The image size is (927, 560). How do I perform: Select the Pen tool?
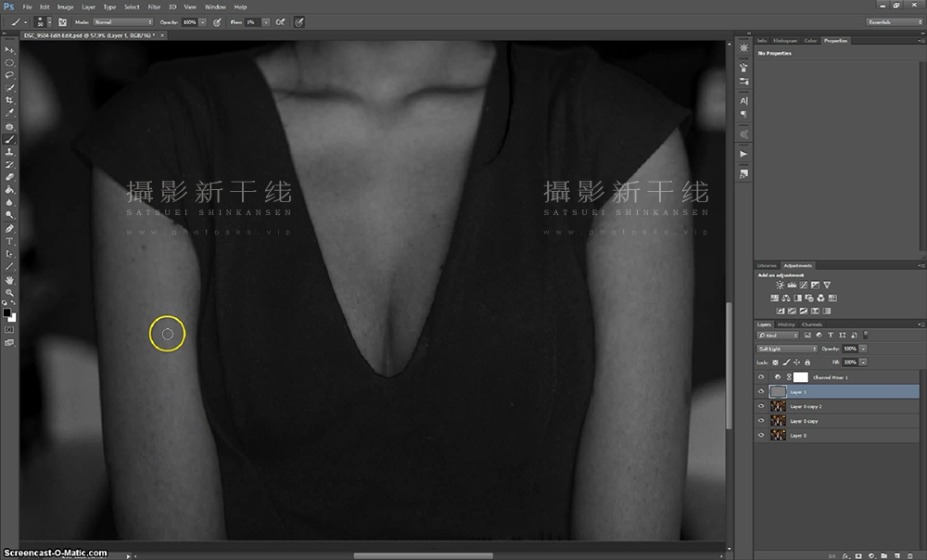(x=9, y=229)
